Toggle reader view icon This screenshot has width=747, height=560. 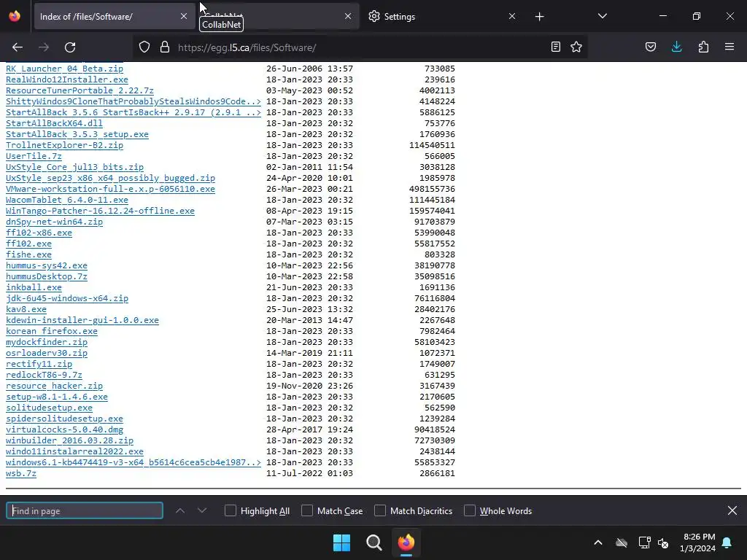pyautogui.click(x=555, y=47)
